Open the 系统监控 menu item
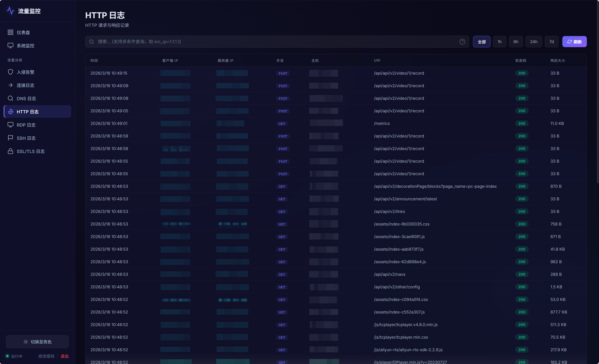Screen dimensions: 599x364 [26, 45]
